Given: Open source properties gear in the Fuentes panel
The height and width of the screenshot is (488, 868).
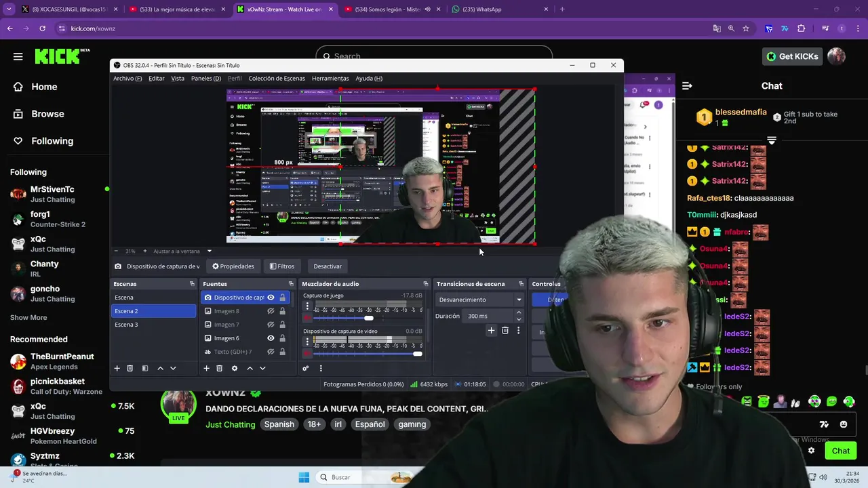Looking at the screenshot, I should (x=235, y=368).
